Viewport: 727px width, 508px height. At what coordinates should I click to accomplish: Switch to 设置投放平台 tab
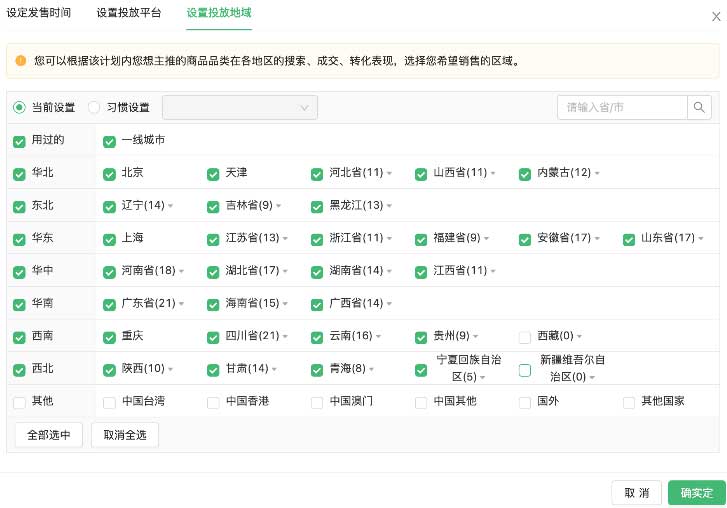(128, 13)
